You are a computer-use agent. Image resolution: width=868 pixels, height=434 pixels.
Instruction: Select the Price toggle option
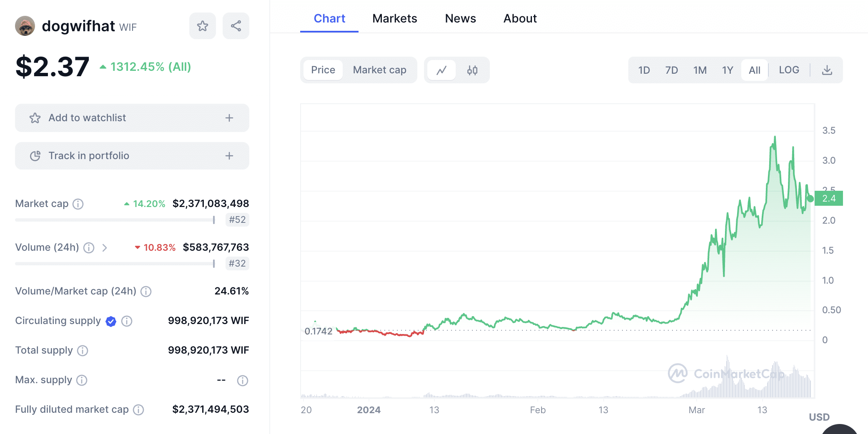(x=323, y=70)
